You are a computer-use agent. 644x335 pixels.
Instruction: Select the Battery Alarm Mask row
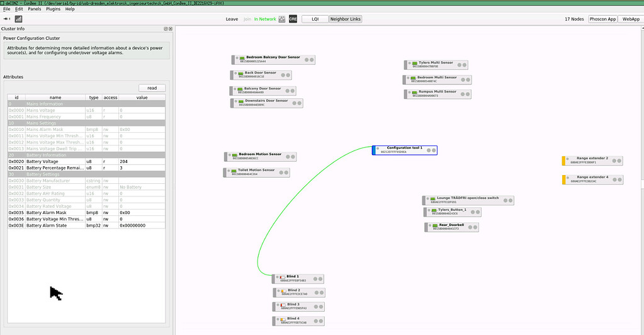86,212
